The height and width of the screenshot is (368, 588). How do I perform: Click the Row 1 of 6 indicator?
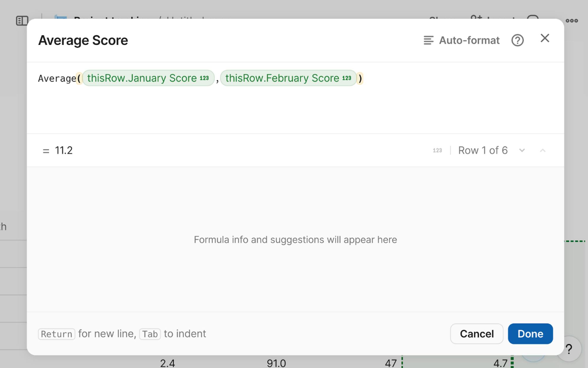[x=483, y=150]
